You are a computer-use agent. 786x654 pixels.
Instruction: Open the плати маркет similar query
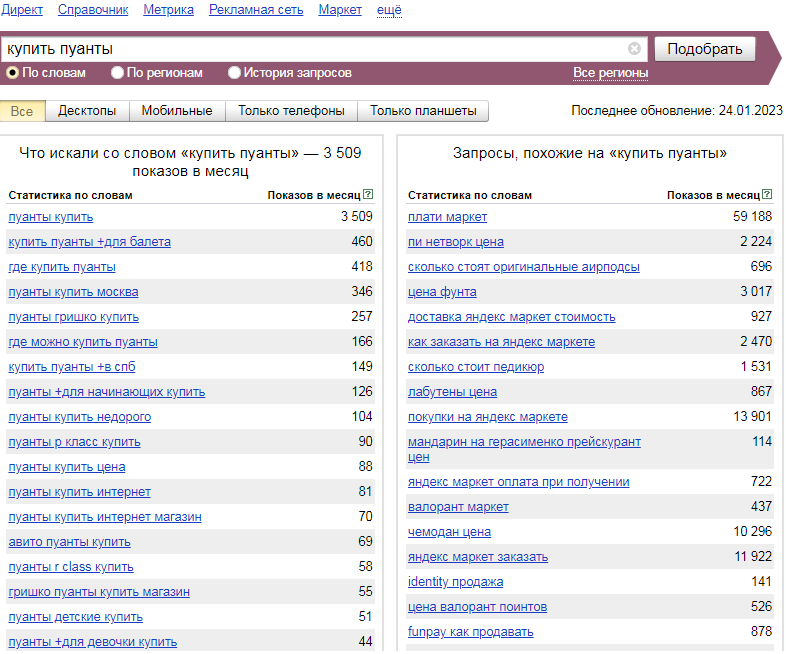447,217
